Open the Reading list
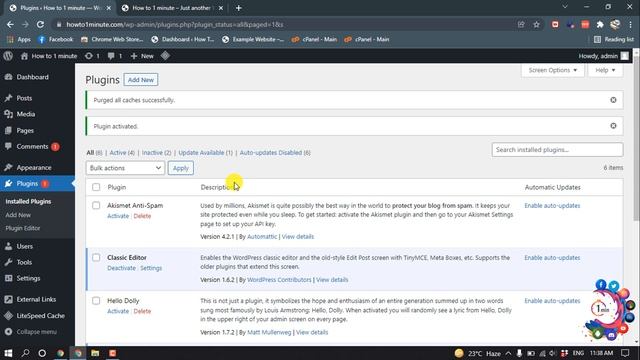Viewport: 640px width, 360px height. pyautogui.click(x=614, y=40)
